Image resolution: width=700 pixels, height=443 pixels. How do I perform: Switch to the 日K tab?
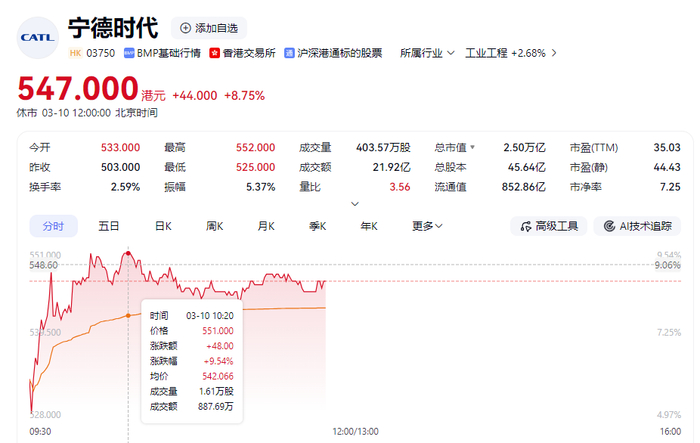coord(163,226)
